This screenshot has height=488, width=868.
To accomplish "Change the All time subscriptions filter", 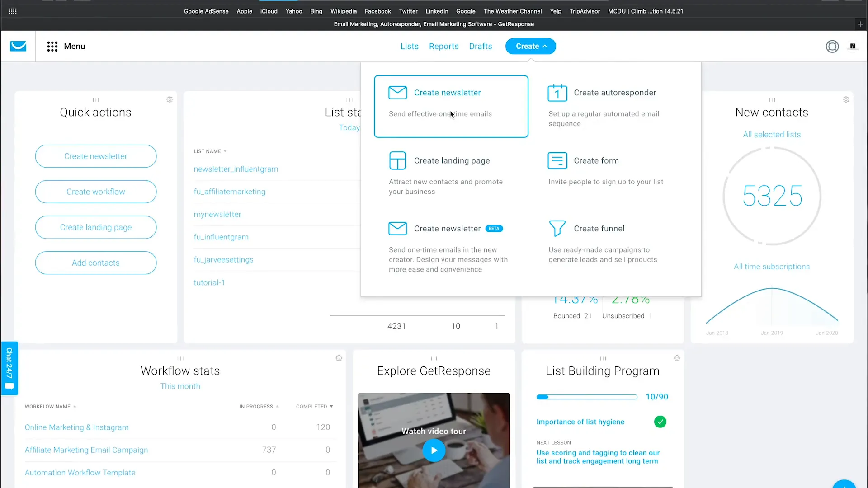I will [772, 267].
